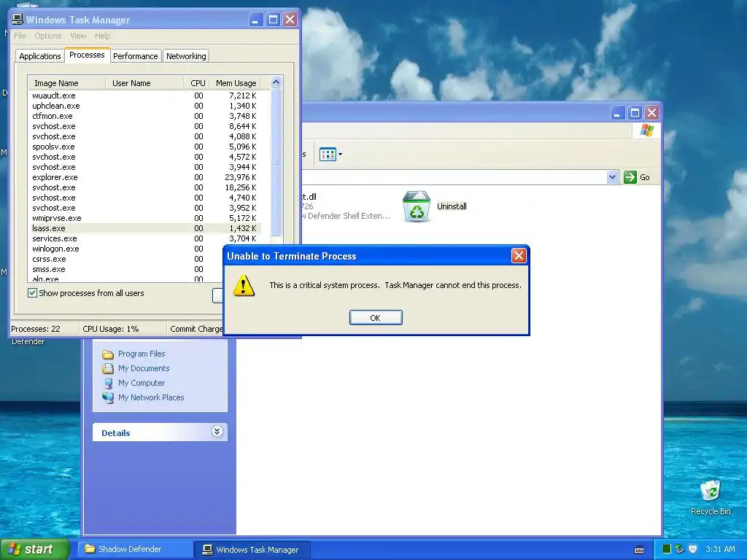Screen dimensions: 747x560
Task: Open My Computer link in side panel
Action: [142, 383]
